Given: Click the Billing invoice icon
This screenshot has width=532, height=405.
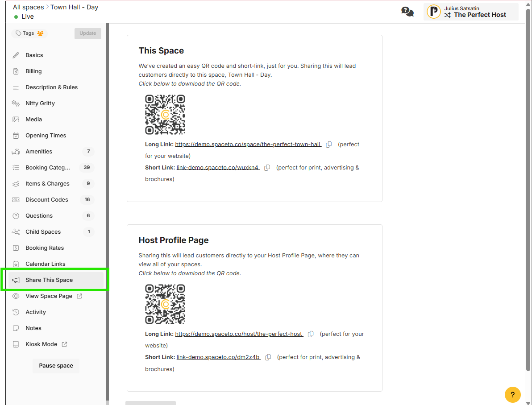Looking at the screenshot, I should 16,71.
